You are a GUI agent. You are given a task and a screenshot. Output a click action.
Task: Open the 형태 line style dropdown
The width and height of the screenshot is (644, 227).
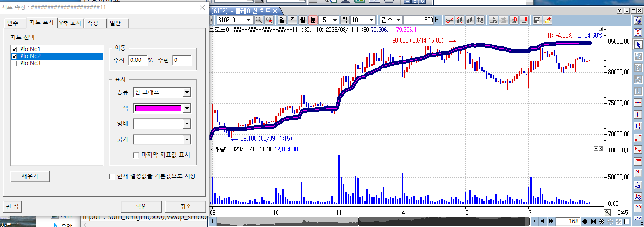pyautogui.click(x=187, y=124)
